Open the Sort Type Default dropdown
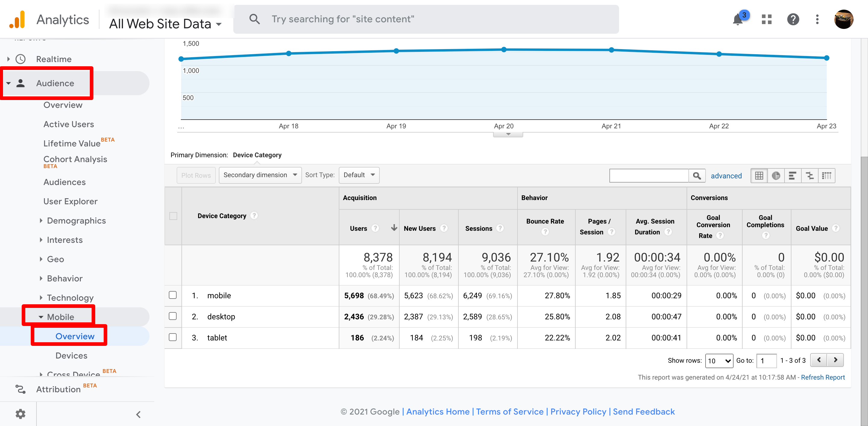Image resolution: width=868 pixels, height=426 pixels. click(359, 175)
